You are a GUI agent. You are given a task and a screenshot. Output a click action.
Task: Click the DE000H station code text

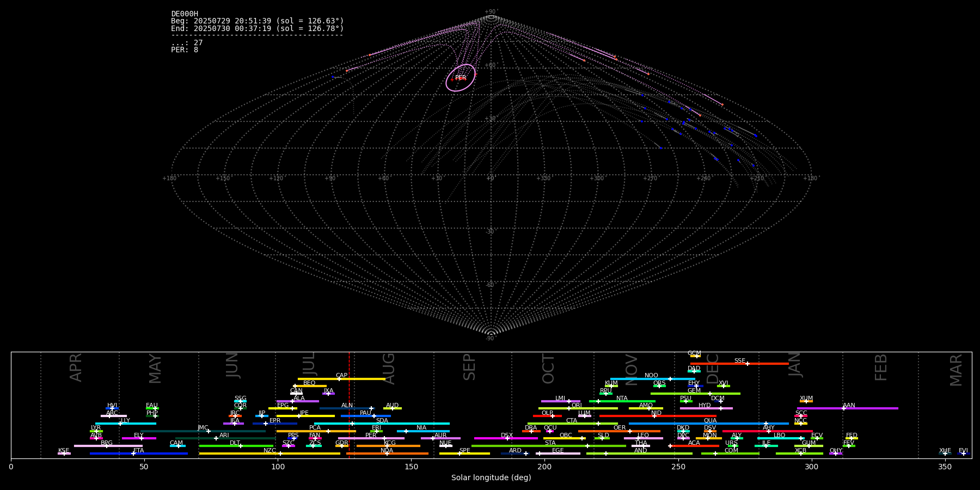tap(185, 14)
